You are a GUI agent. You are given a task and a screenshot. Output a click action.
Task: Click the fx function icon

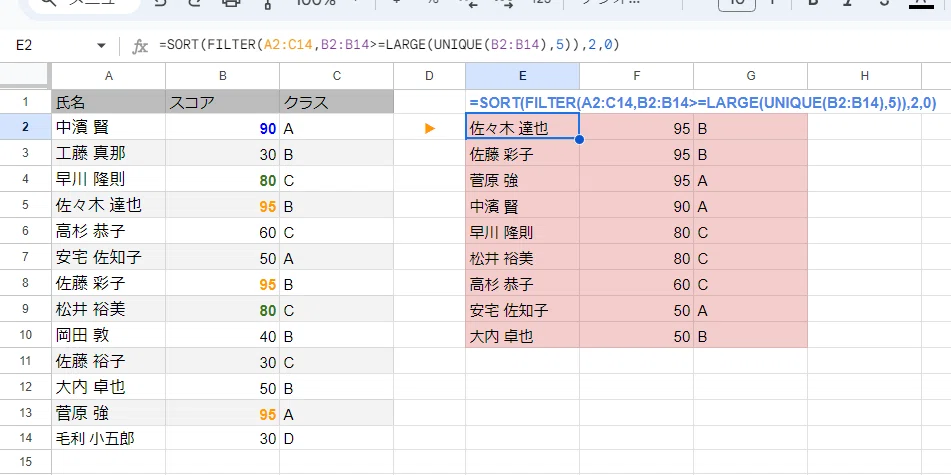(140, 46)
